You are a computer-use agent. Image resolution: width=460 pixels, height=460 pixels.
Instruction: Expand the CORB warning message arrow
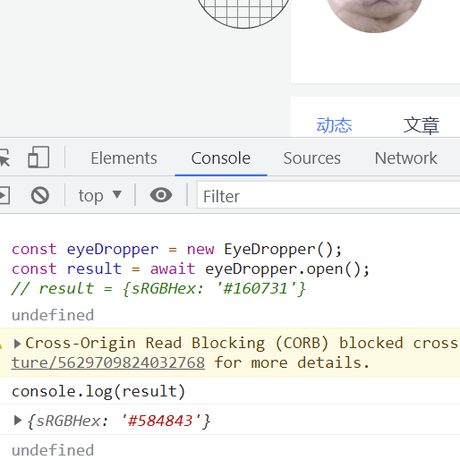pyautogui.click(x=17, y=343)
